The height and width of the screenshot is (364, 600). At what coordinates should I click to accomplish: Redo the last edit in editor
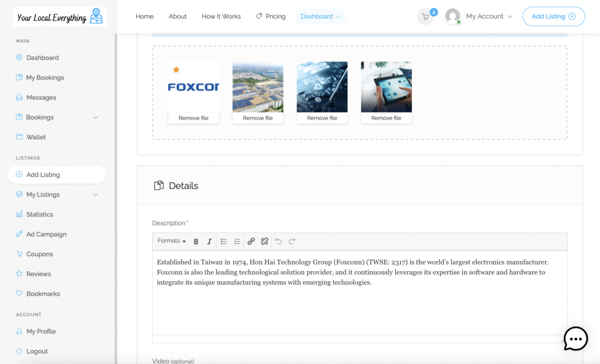click(292, 241)
